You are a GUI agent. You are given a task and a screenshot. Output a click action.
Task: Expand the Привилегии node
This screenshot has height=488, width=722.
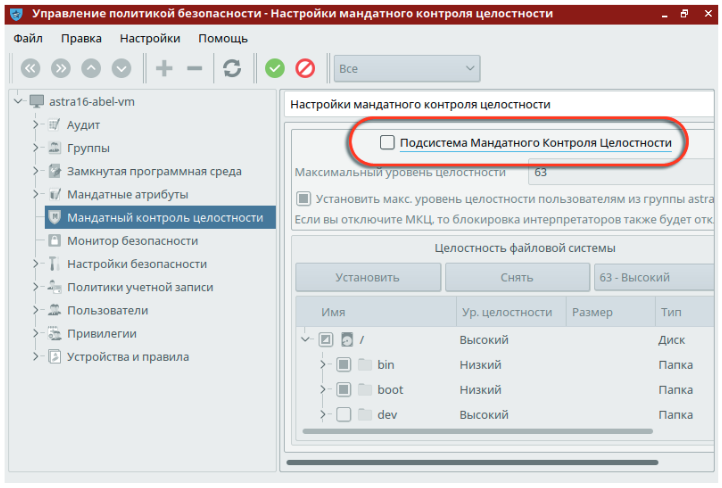(x=35, y=333)
